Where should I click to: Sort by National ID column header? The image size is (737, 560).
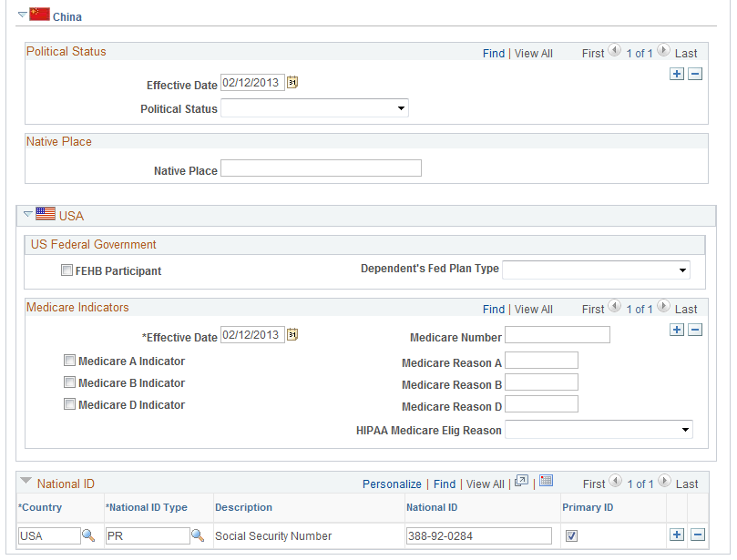point(432,507)
